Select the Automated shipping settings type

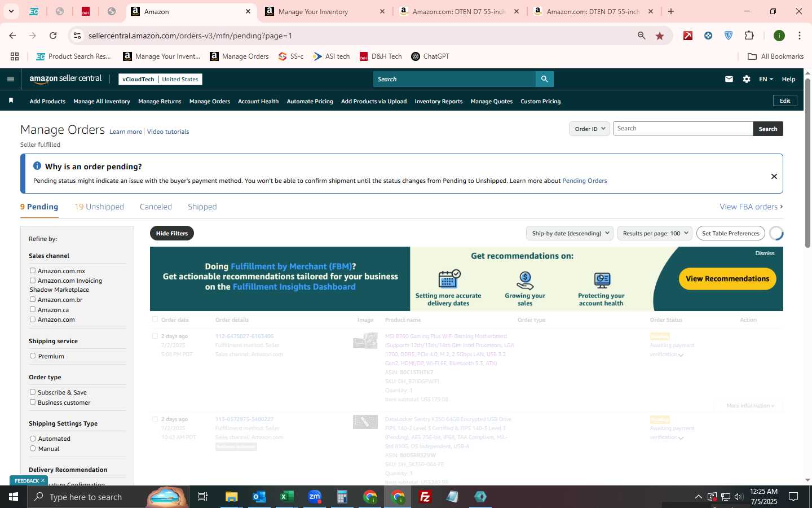tap(33, 439)
